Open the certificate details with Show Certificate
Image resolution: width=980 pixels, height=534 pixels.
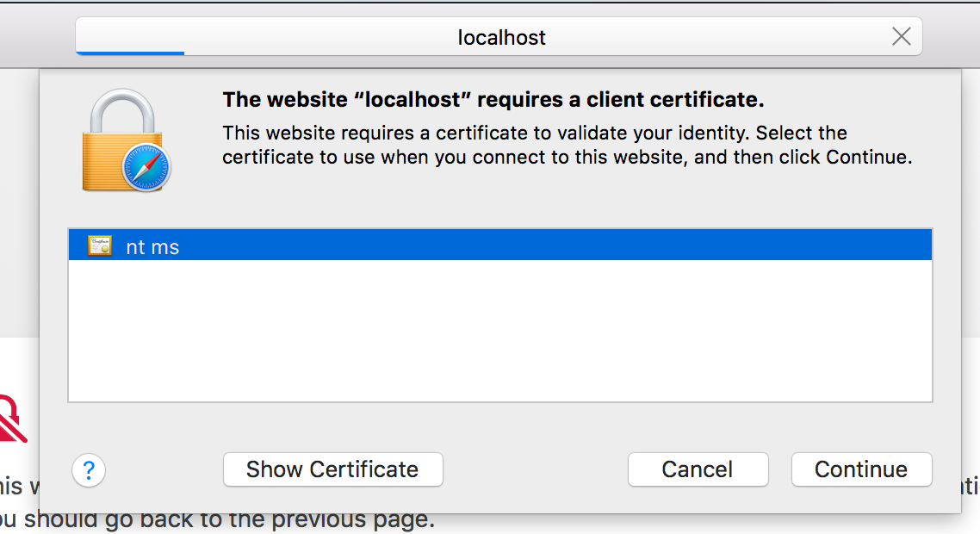332,469
